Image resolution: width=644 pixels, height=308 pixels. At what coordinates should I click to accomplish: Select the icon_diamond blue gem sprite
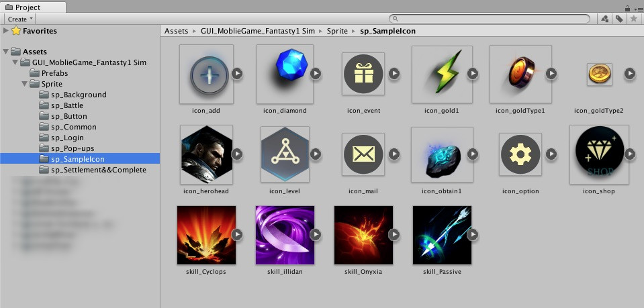(285, 74)
